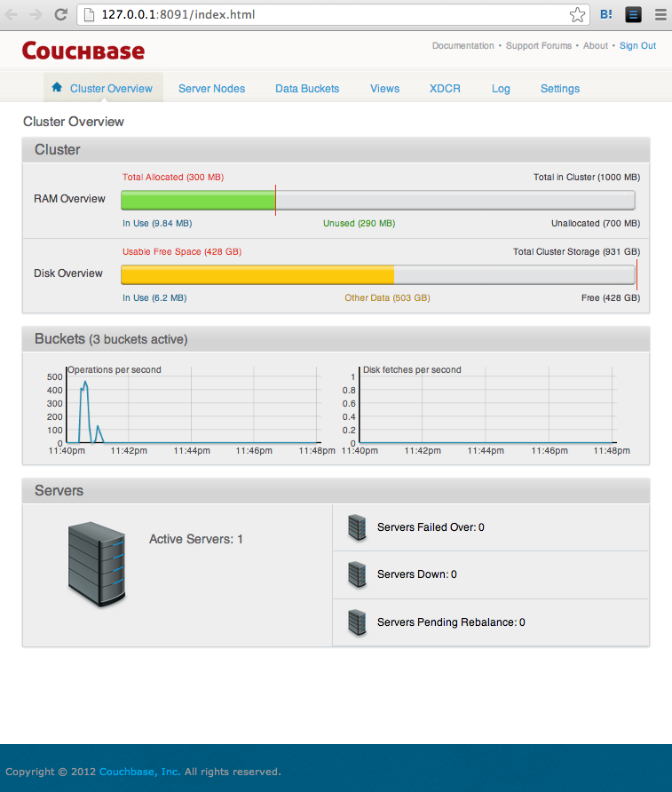The image size is (672, 792).
Task: Click 'Free (428 GB)' text
Action: click(x=611, y=298)
